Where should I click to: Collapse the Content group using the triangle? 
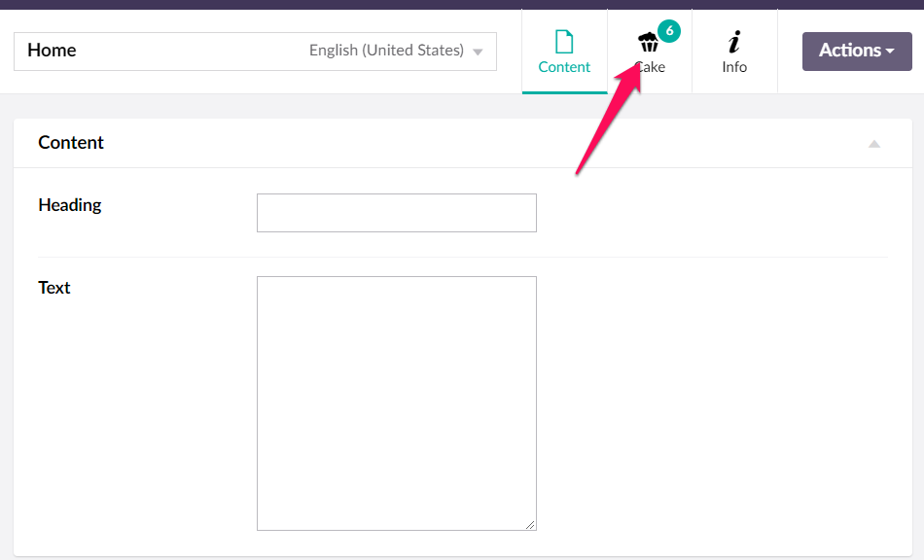(874, 144)
